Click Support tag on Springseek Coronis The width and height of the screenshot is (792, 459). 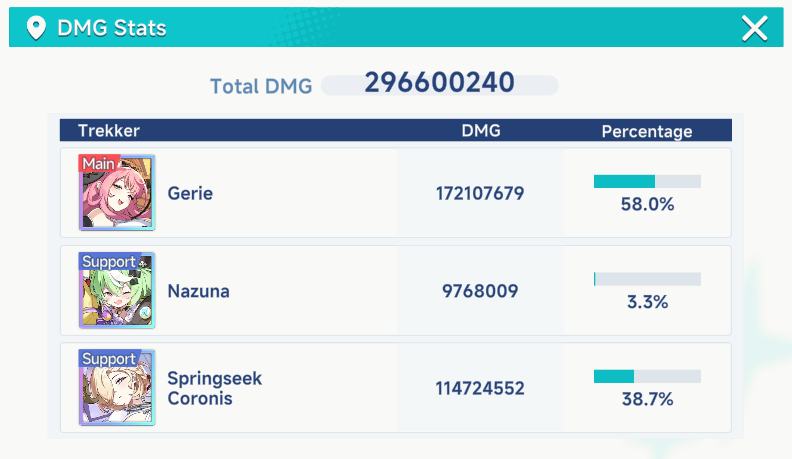(x=109, y=359)
